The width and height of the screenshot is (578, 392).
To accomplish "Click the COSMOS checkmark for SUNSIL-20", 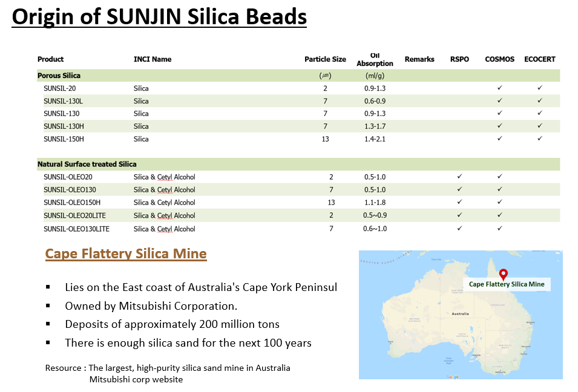I will pos(499,88).
